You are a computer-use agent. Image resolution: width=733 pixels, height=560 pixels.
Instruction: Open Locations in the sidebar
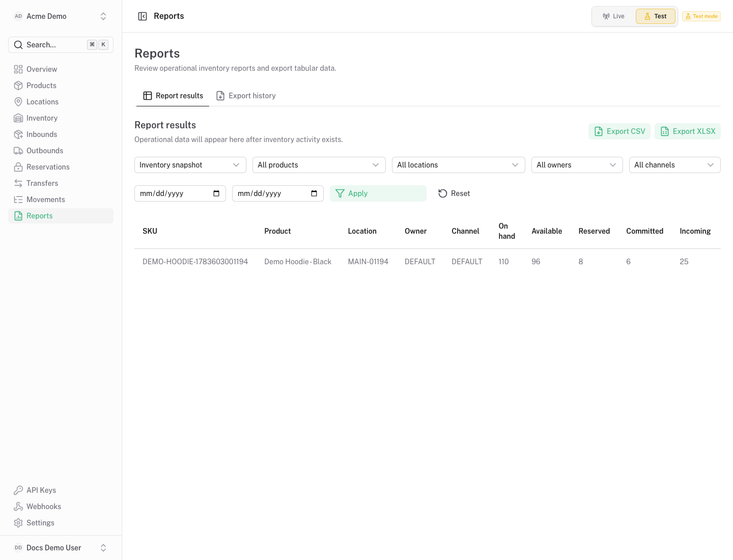[61, 102]
